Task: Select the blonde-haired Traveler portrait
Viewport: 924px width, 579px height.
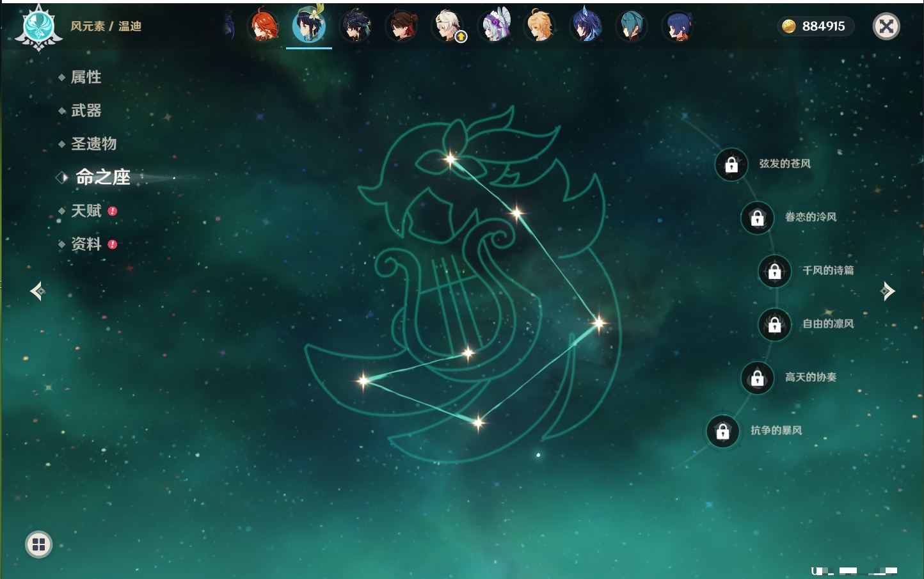Action: [x=539, y=26]
